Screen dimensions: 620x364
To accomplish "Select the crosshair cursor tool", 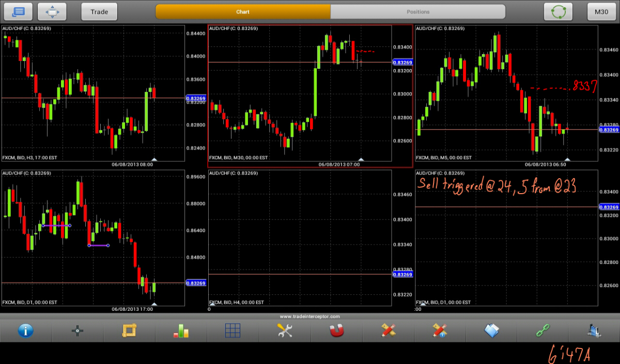I will point(78,331).
